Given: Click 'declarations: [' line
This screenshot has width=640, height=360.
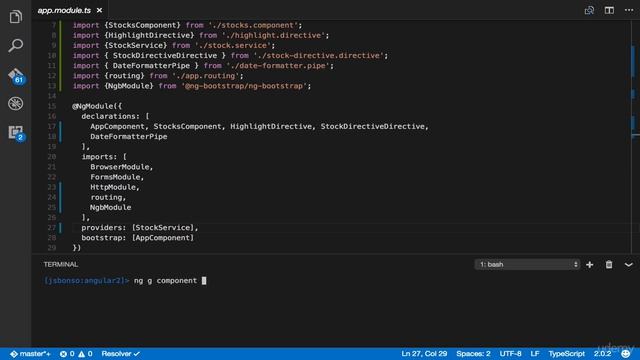Looking at the screenshot, I should tap(116, 116).
